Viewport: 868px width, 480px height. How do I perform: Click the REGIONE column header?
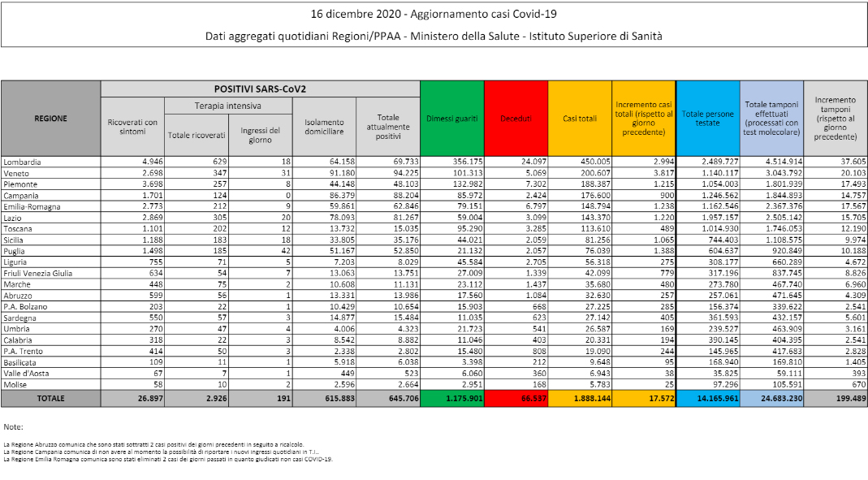51,119
